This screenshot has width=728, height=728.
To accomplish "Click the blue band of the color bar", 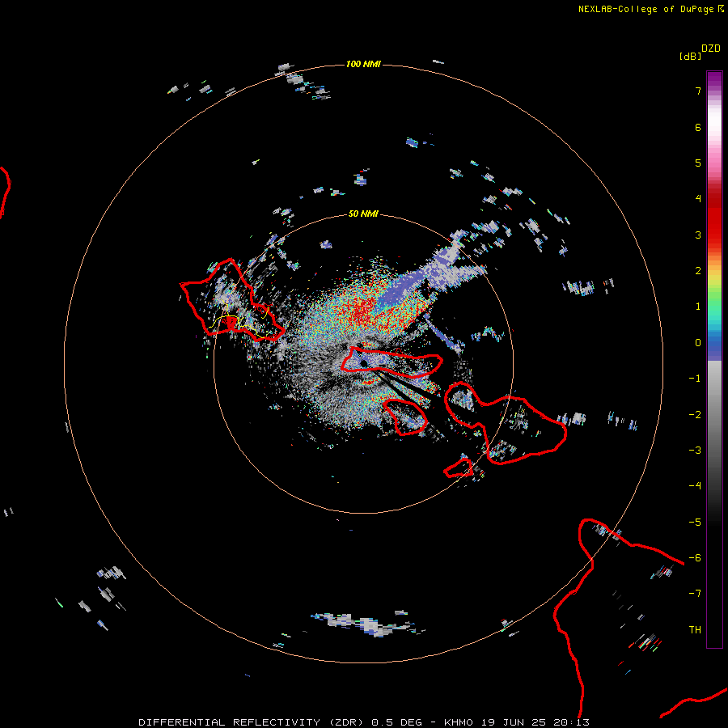I will [714, 346].
